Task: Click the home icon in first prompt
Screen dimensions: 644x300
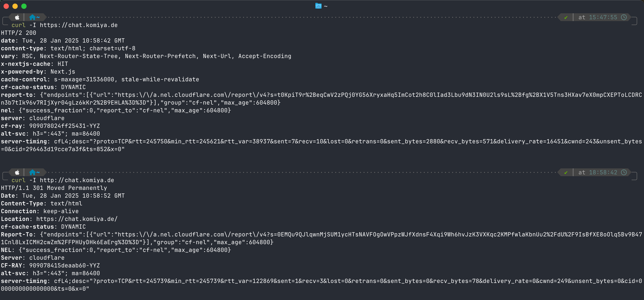Action: [32, 17]
